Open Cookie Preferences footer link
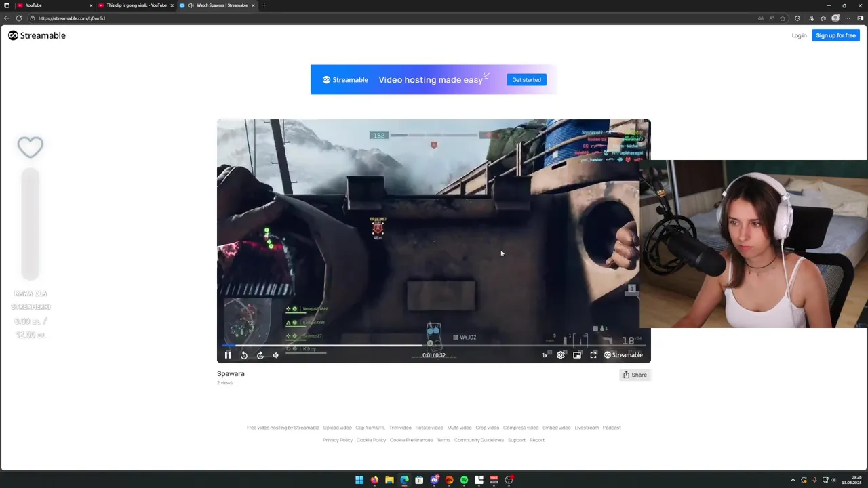This screenshot has height=488, width=868. tap(411, 440)
